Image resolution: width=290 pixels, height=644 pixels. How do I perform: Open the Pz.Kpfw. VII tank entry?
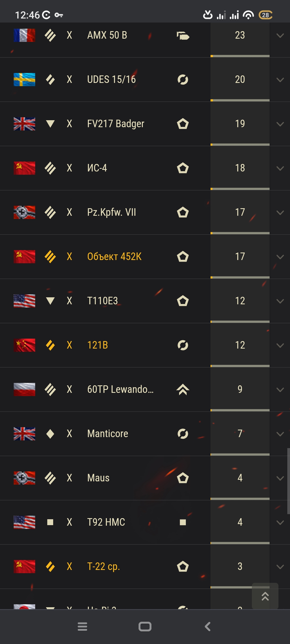click(111, 212)
